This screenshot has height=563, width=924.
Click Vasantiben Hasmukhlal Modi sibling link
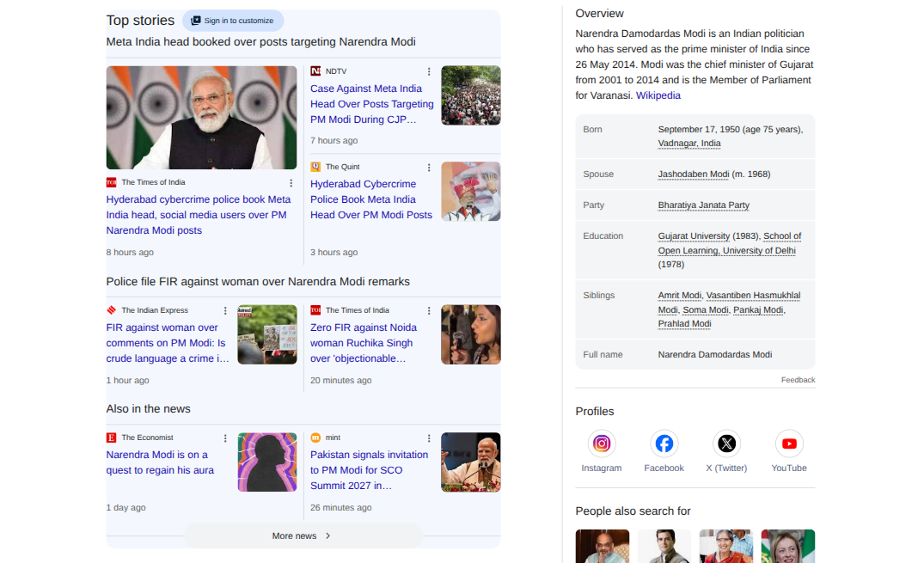tap(730, 303)
